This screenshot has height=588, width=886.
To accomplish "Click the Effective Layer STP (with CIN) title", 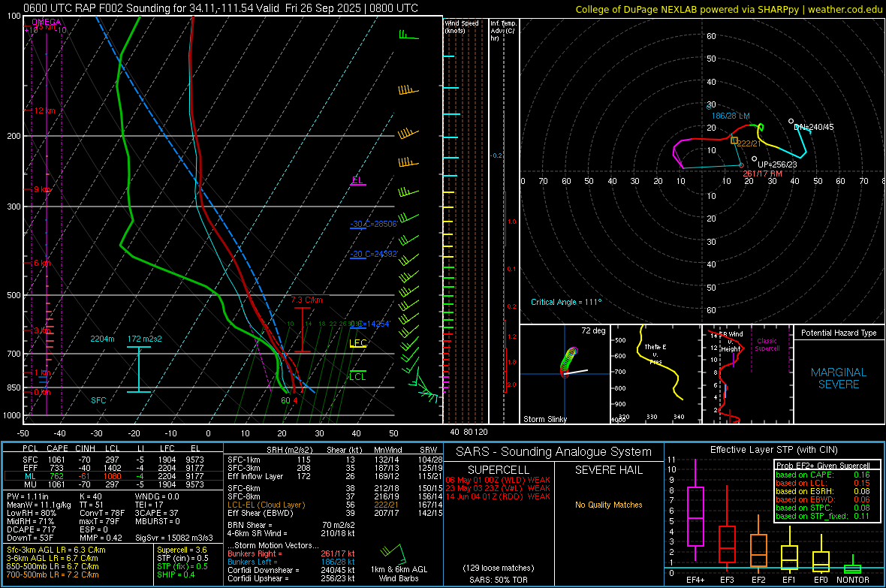I will [x=773, y=450].
